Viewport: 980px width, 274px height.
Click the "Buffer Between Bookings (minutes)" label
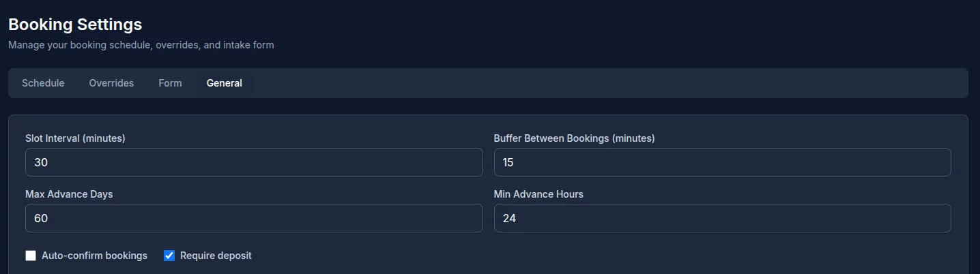574,138
